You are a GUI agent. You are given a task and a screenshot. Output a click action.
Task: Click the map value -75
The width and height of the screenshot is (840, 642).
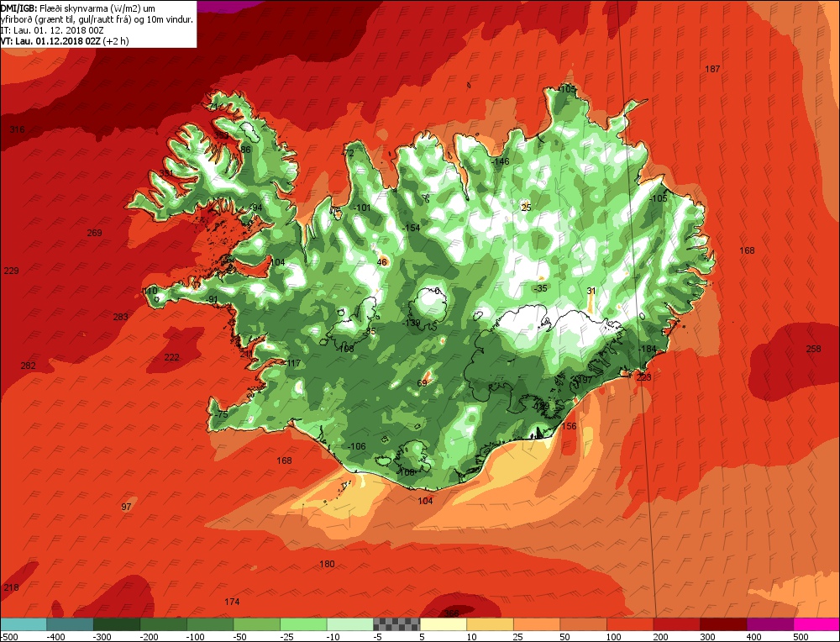click(x=221, y=415)
